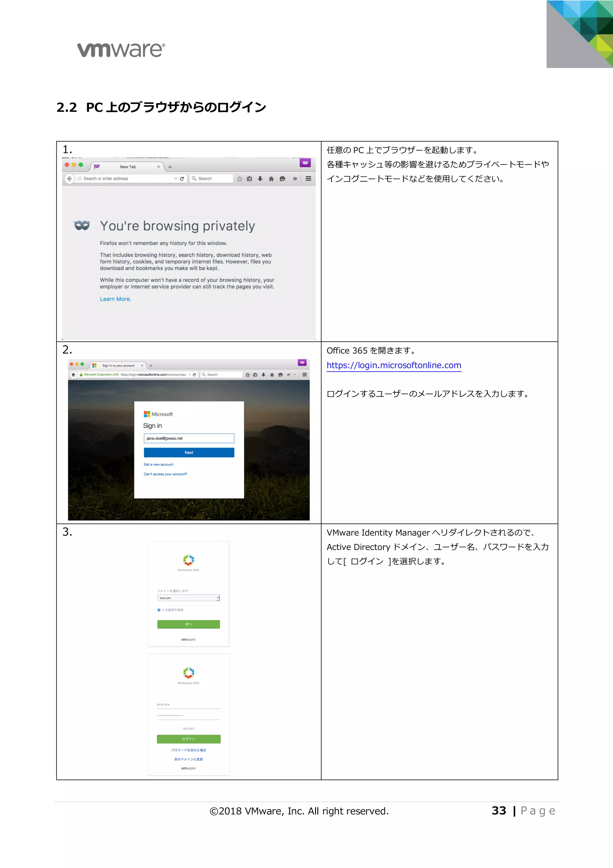Image resolution: width=613 pixels, height=868 pixels.
Task: Open 'Get a new account' link
Action: pyautogui.click(x=158, y=464)
